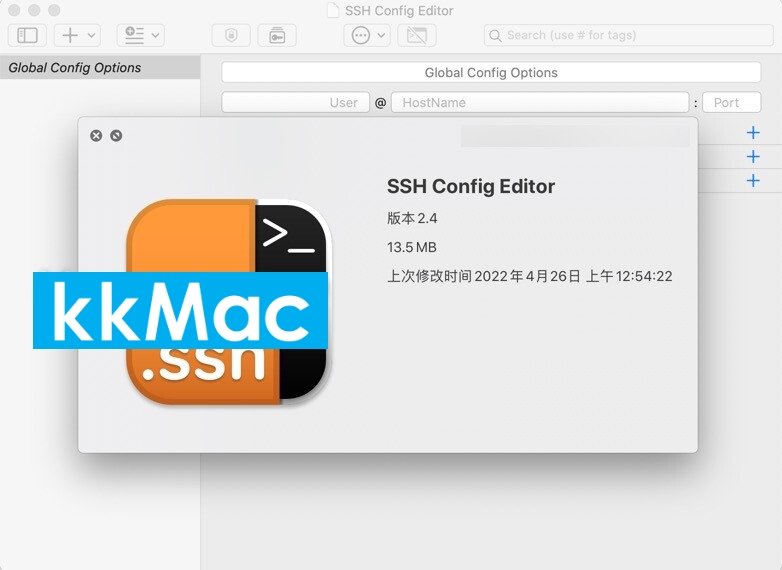Viewport: 782px width, 570px height.
Task: Click the shield icon in toolbar
Action: [x=231, y=35]
